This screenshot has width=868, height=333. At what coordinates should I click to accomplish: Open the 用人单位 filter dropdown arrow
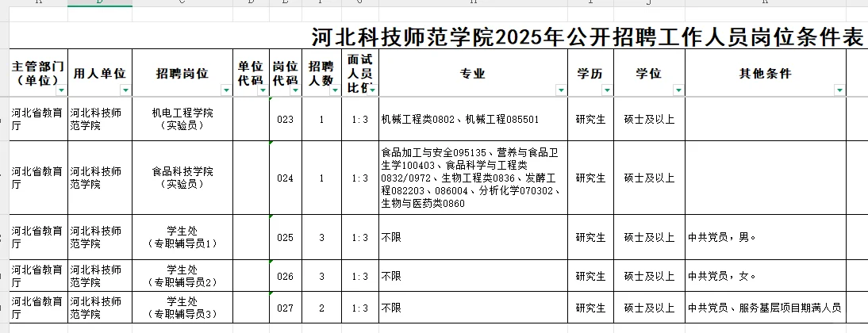(125, 90)
